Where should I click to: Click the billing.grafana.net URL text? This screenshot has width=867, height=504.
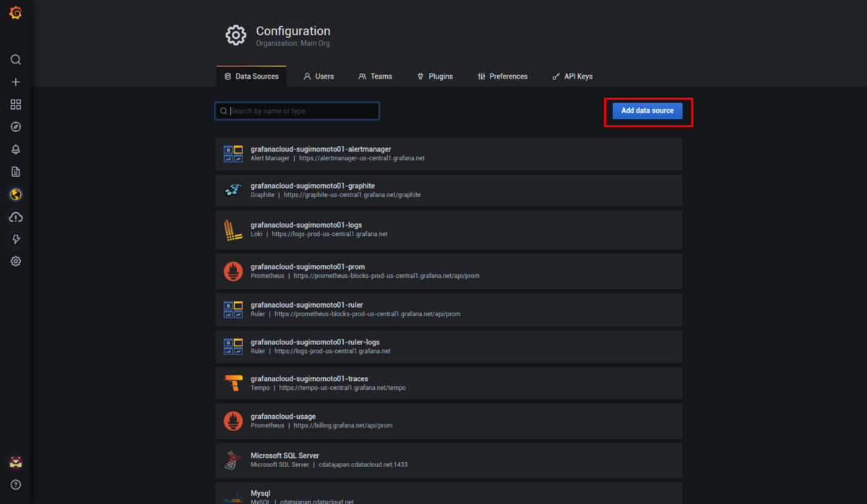pos(342,426)
